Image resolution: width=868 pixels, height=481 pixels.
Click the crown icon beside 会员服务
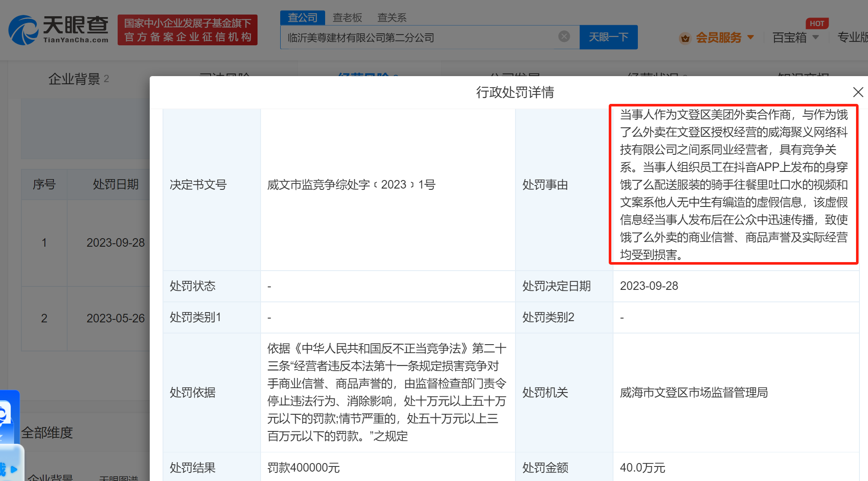tap(685, 38)
